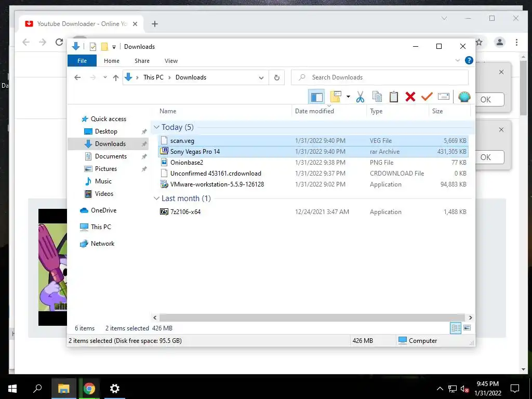The height and width of the screenshot is (399, 532).
Task: Sort by the Name column header
Action: pyautogui.click(x=224, y=111)
